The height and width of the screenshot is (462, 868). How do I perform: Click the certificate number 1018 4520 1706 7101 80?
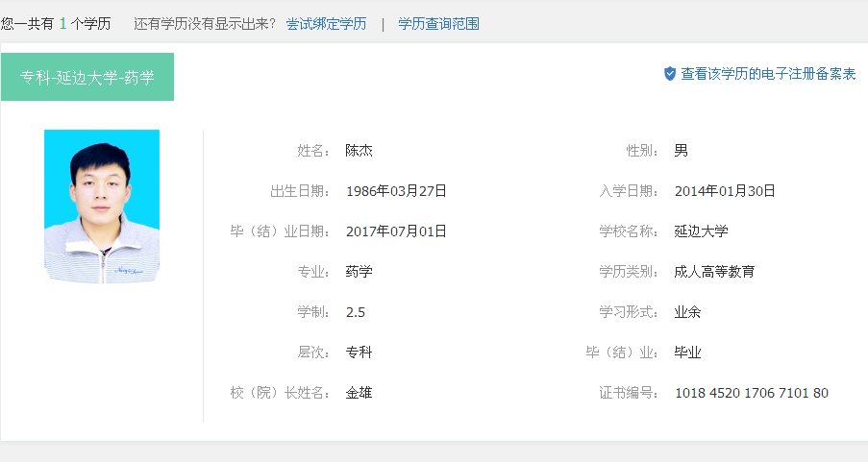coord(751,393)
